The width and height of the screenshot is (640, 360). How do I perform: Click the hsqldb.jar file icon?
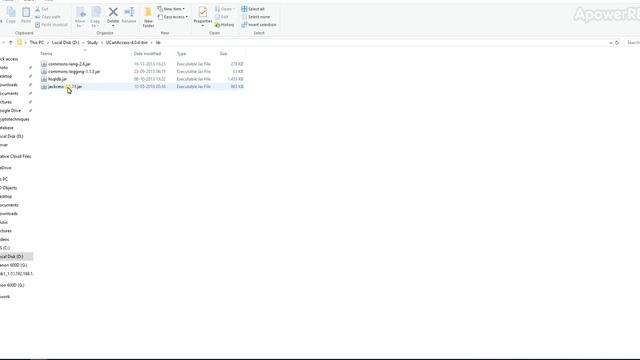click(x=44, y=79)
